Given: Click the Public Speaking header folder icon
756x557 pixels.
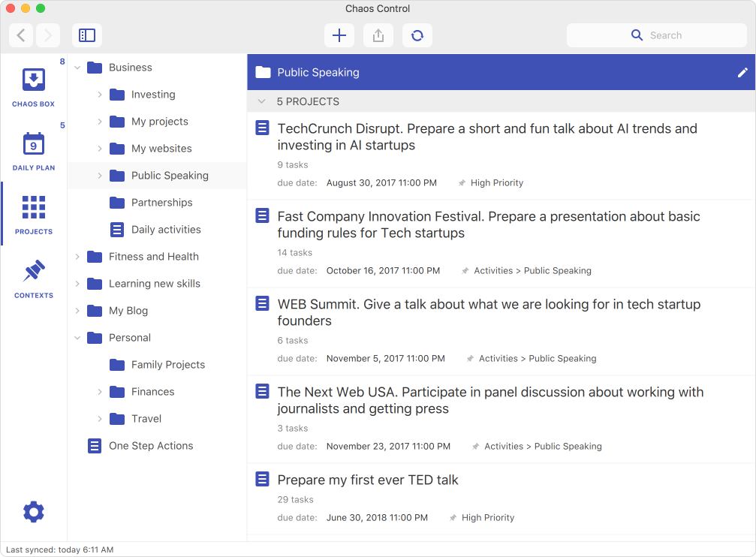Looking at the screenshot, I should (x=264, y=72).
